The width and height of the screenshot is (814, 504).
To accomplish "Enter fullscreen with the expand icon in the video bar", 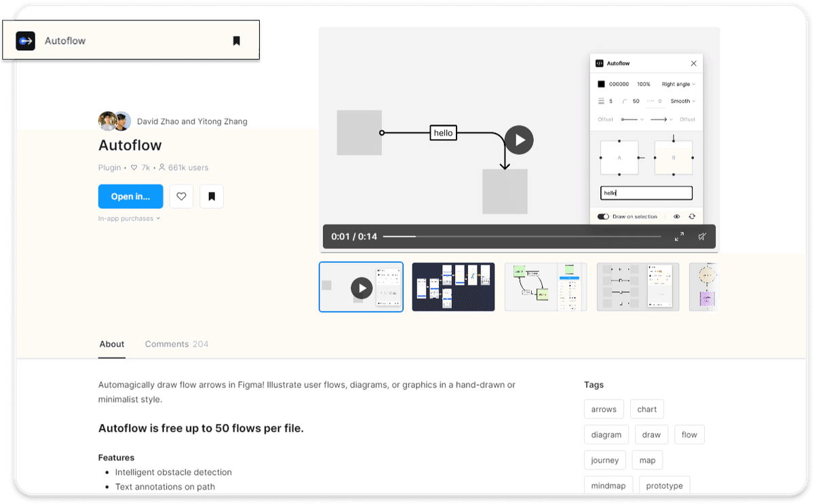I will pyautogui.click(x=679, y=236).
